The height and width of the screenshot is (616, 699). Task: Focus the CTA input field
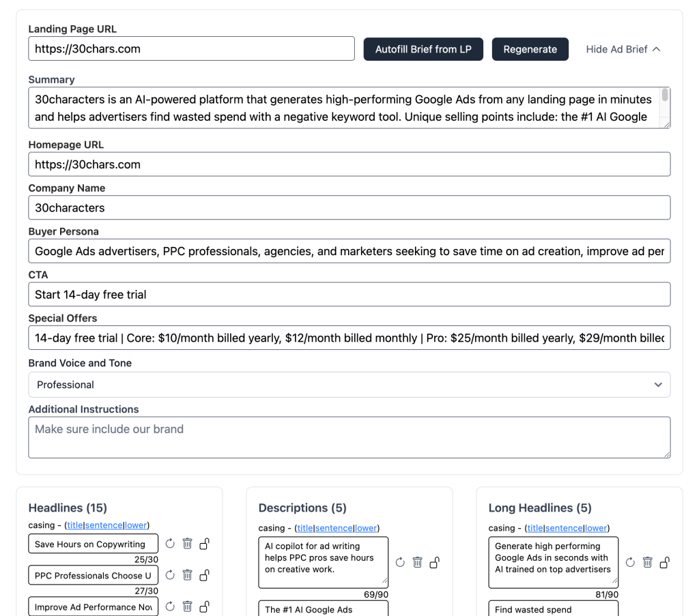point(349,295)
